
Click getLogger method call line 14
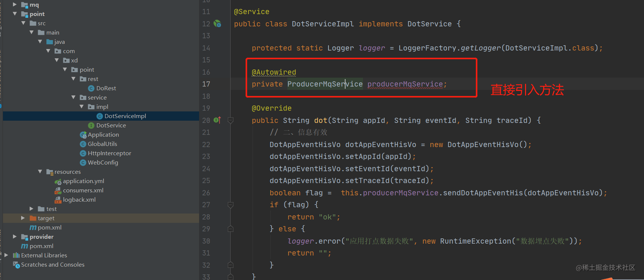481,48
